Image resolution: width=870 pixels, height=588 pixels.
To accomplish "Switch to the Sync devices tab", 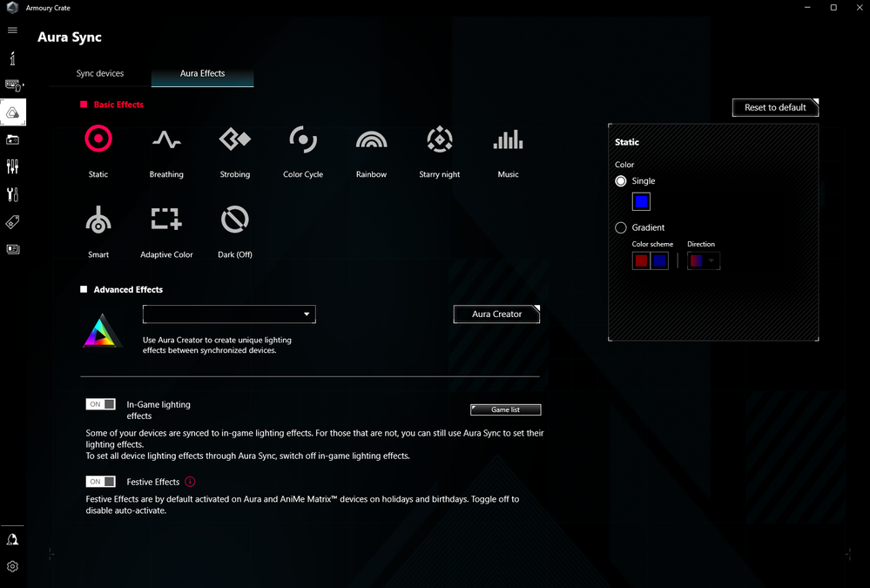I will click(100, 73).
